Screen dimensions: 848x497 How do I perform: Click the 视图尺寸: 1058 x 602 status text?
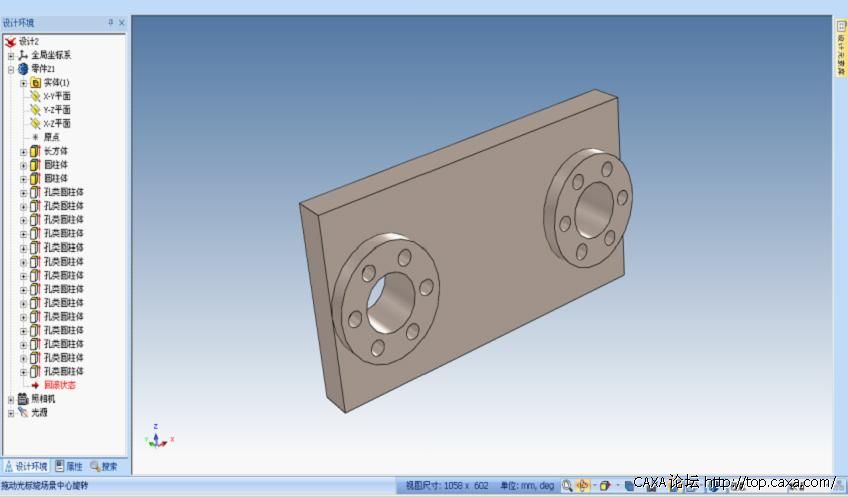(447, 486)
